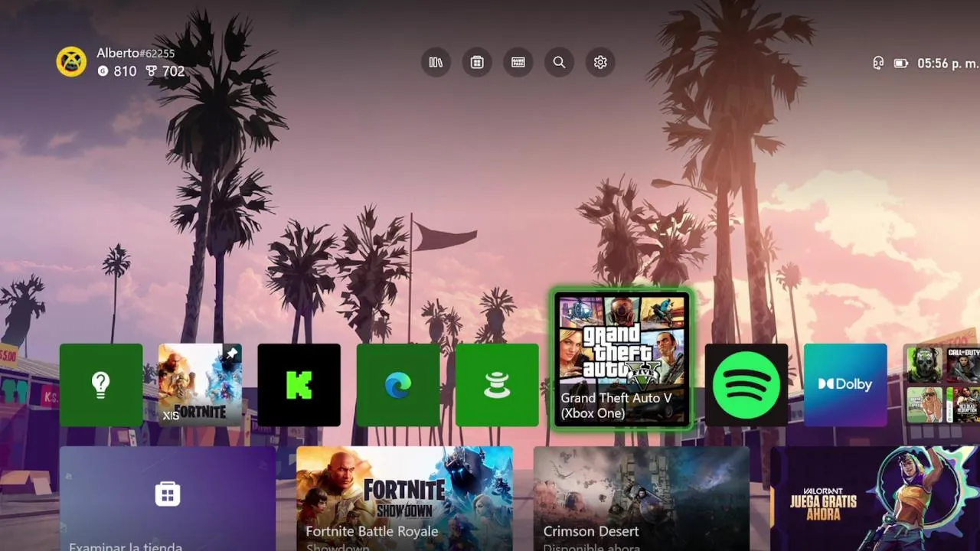Image resolution: width=980 pixels, height=551 pixels.
Task: Check the controller battery icon
Action: [901, 64]
